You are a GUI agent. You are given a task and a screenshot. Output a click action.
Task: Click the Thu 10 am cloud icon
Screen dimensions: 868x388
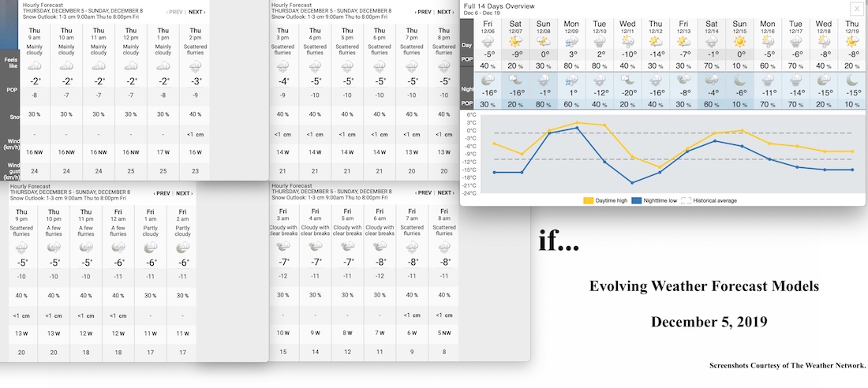(66, 66)
